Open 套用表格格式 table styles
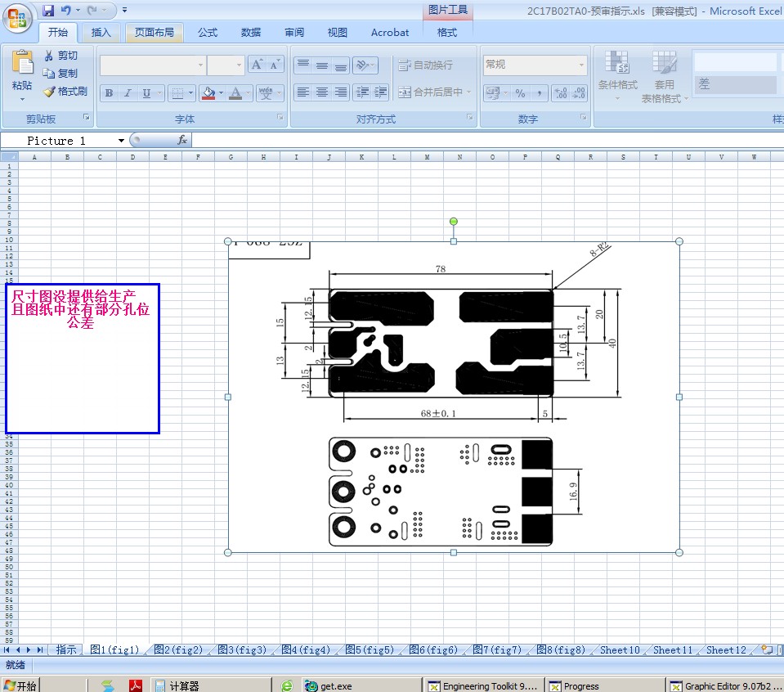 pos(664,77)
